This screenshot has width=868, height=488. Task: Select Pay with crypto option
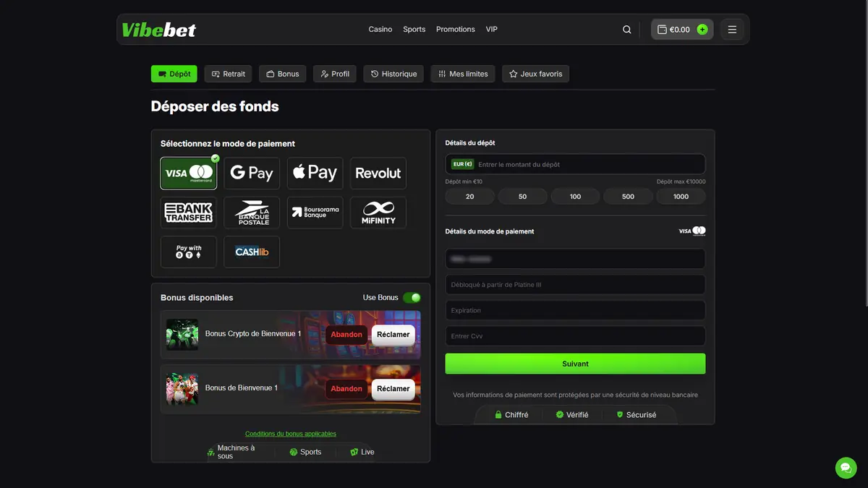(188, 252)
